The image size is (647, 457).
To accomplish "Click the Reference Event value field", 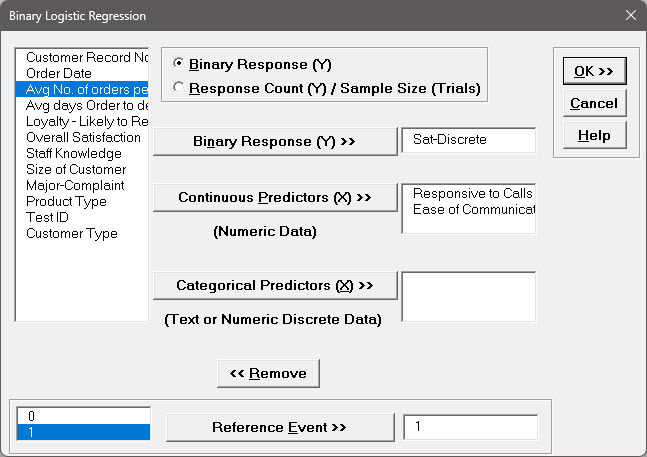I will (x=470, y=427).
